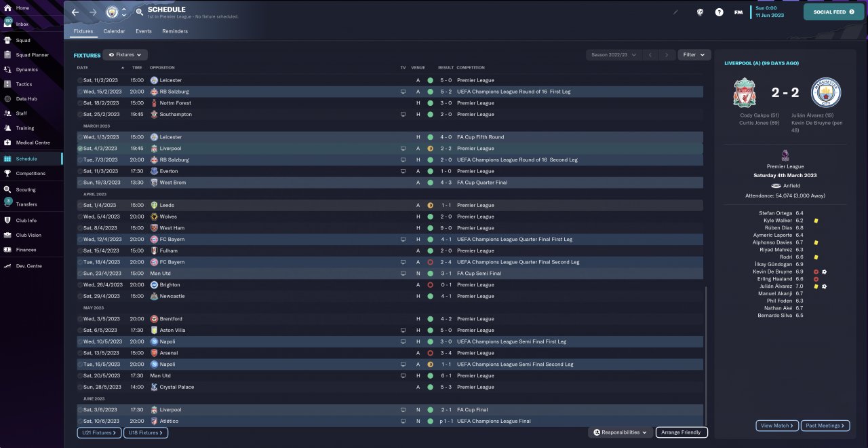
Task: Open the Season 2022/23 dropdown
Action: tap(614, 54)
